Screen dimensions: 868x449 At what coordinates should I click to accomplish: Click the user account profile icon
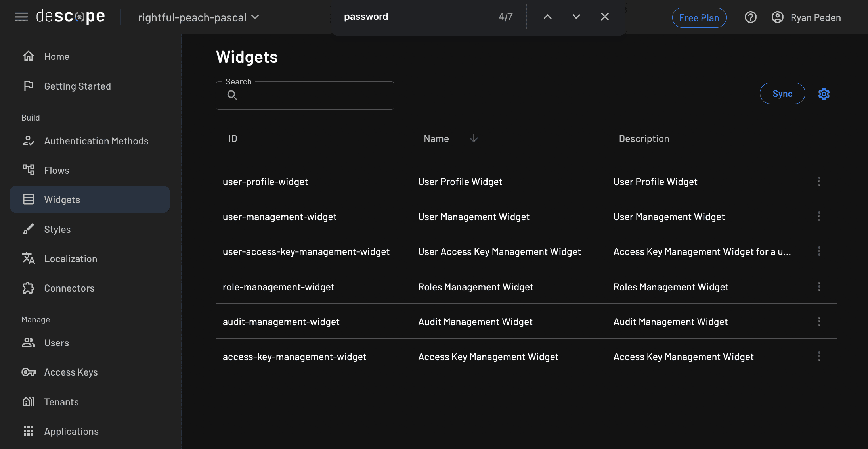(777, 17)
